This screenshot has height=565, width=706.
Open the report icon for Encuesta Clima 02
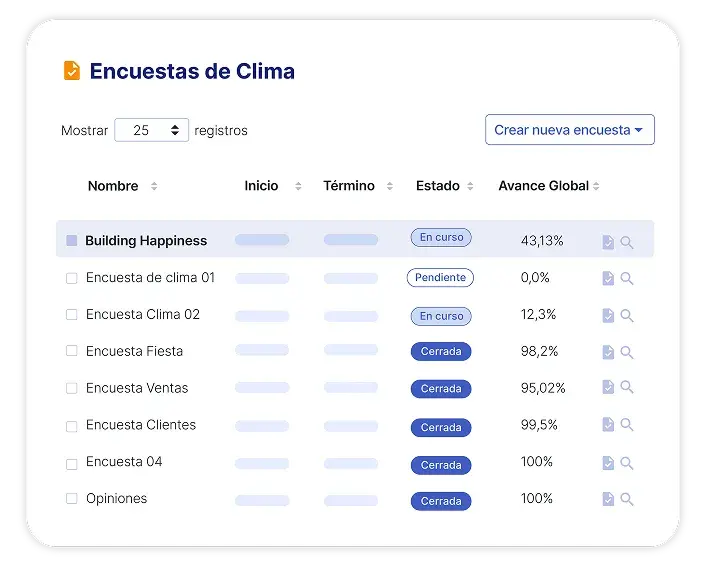pyautogui.click(x=608, y=316)
